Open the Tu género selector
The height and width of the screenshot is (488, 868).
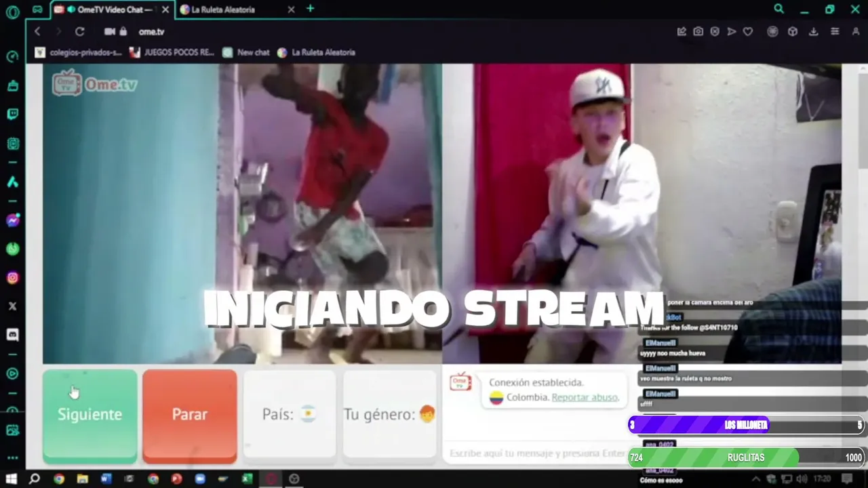coord(389,414)
